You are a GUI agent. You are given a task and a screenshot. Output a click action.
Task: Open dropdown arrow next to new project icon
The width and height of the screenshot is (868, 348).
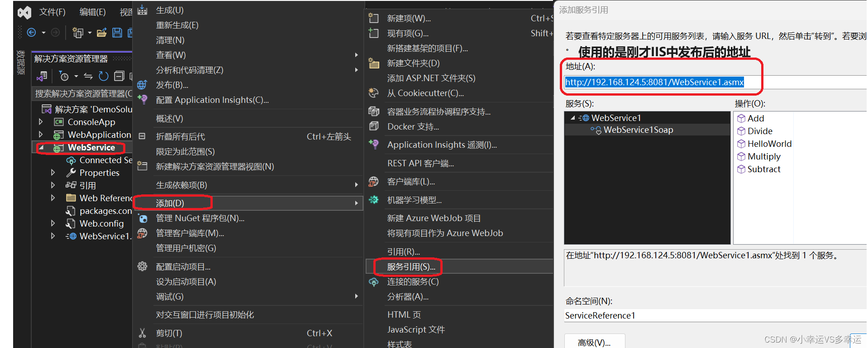coord(90,33)
